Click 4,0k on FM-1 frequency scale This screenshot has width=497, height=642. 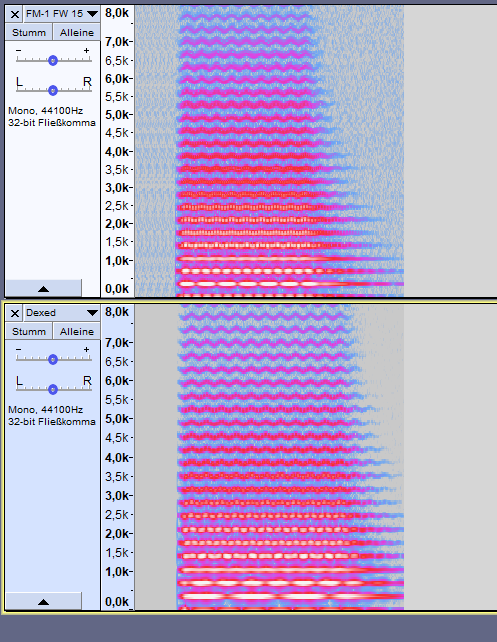118,151
